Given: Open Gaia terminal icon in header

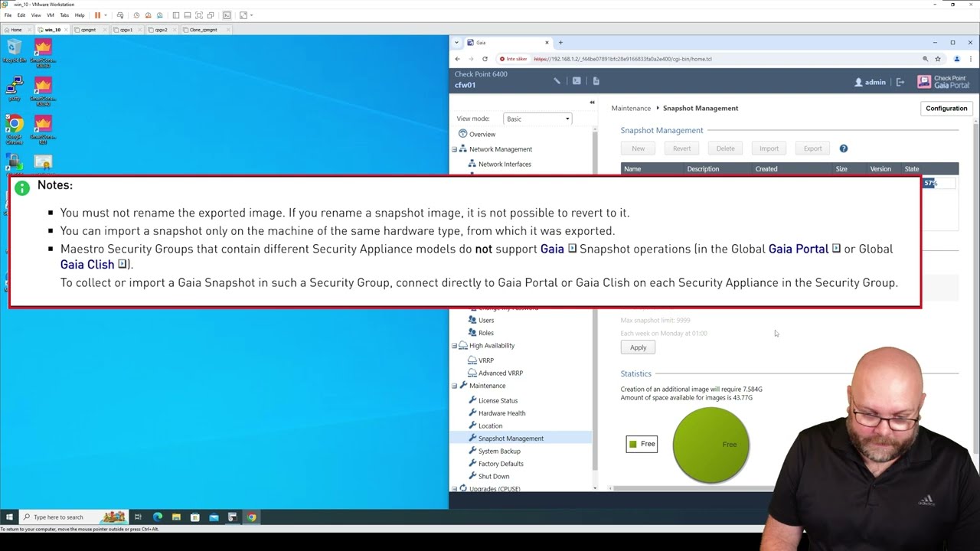Looking at the screenshot, I should pyautogui.click(x=577, y=80).
